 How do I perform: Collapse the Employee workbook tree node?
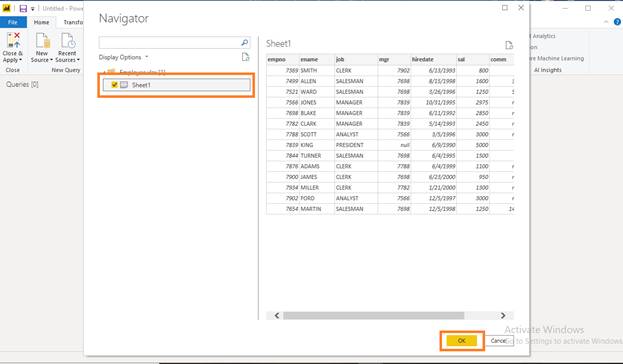(104, 72)
